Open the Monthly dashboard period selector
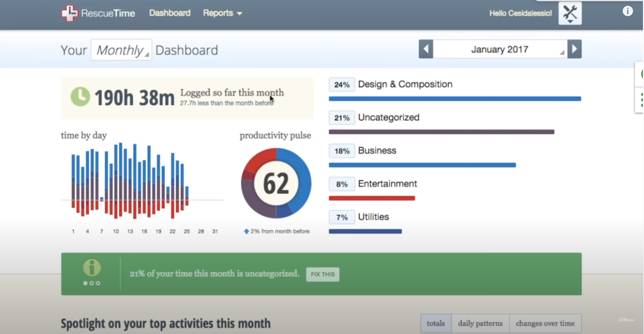 (121, 50)
